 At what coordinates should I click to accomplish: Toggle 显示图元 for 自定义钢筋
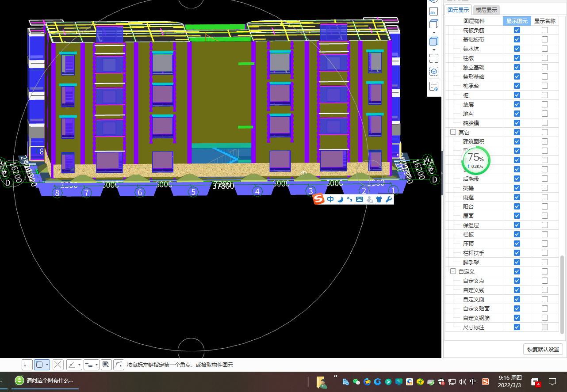[x=517, y=318]
